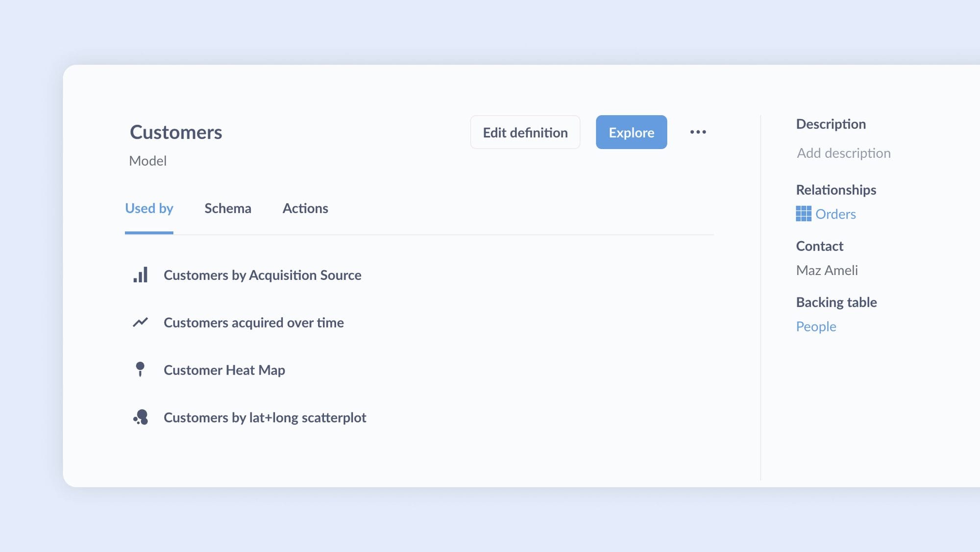The height and width of the screenshot is (552, 980).
Task: Open Customers by lat+long scatterplot
Action: click(x=265, y=418)
